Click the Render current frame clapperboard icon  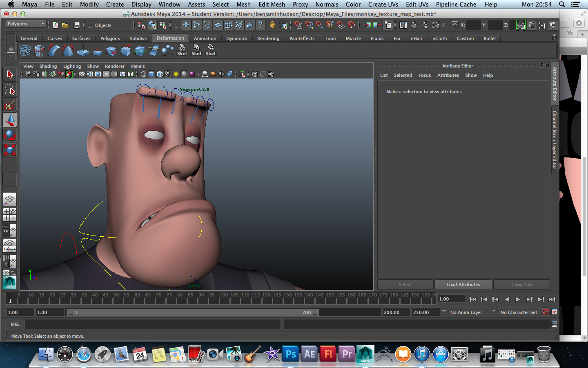(x=414, y=25)
